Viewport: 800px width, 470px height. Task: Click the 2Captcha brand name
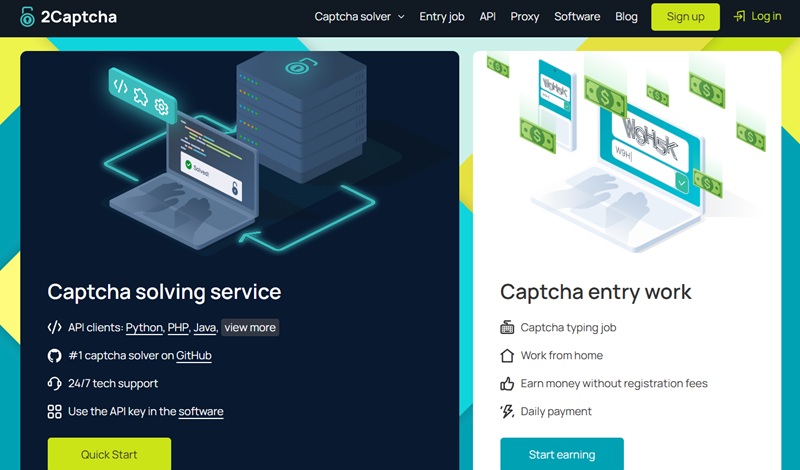[x=79, y=17]
